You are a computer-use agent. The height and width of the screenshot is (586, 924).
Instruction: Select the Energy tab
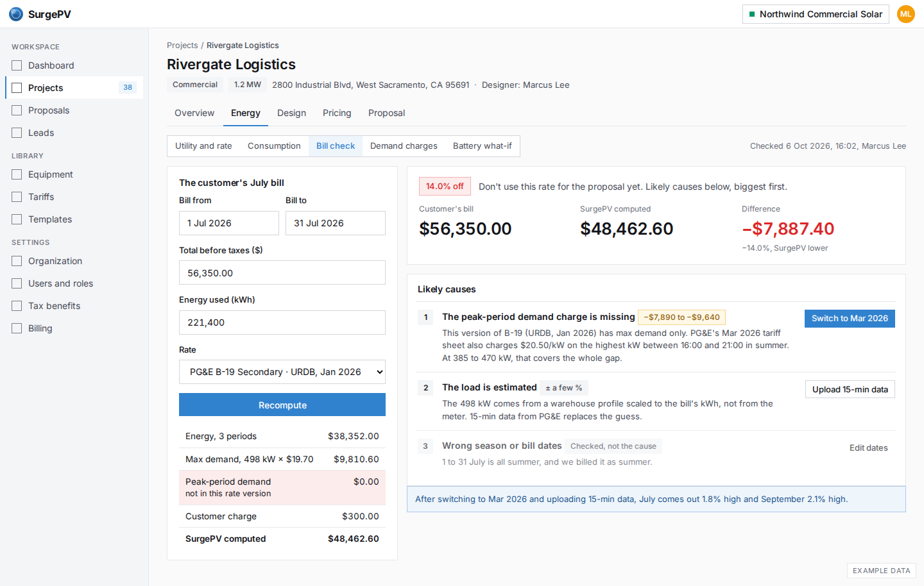click(246, 113)
